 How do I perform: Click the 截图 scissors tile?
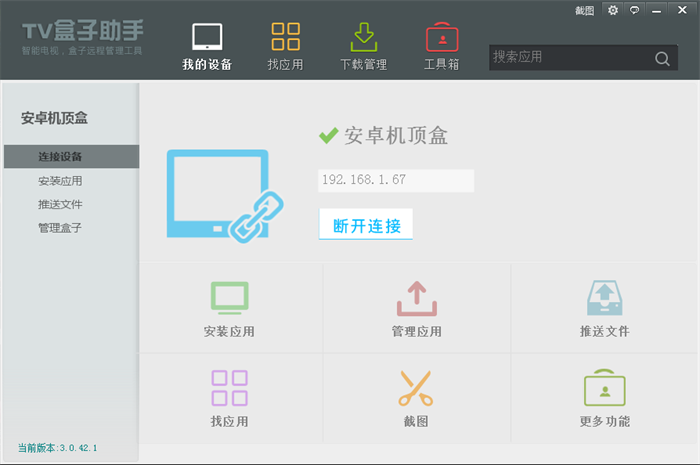pos(416,399)
